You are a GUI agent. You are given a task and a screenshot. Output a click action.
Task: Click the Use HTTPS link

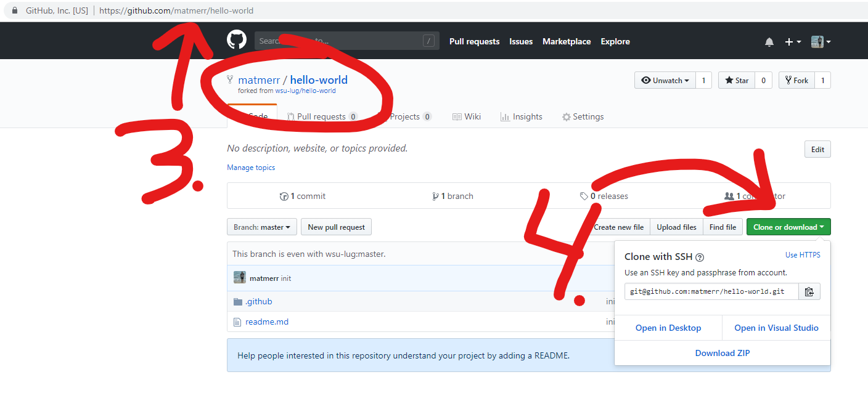pos(803,255)
